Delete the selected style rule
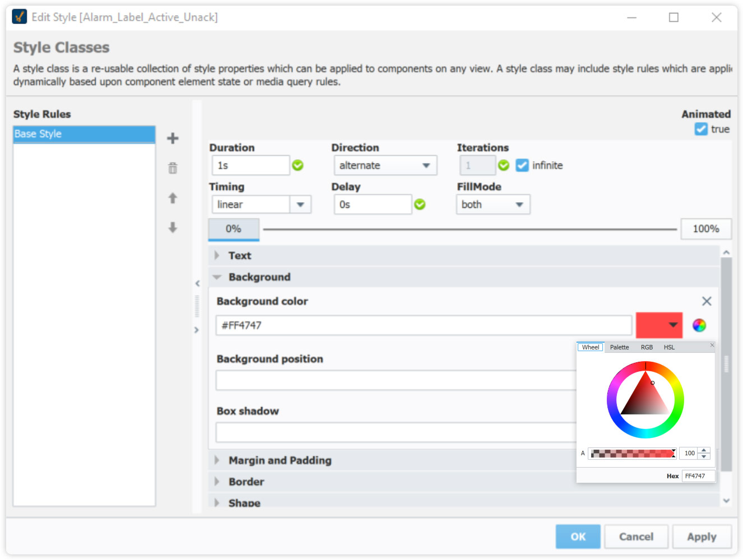This screenshot has height=560, width=743. [172, 167]
